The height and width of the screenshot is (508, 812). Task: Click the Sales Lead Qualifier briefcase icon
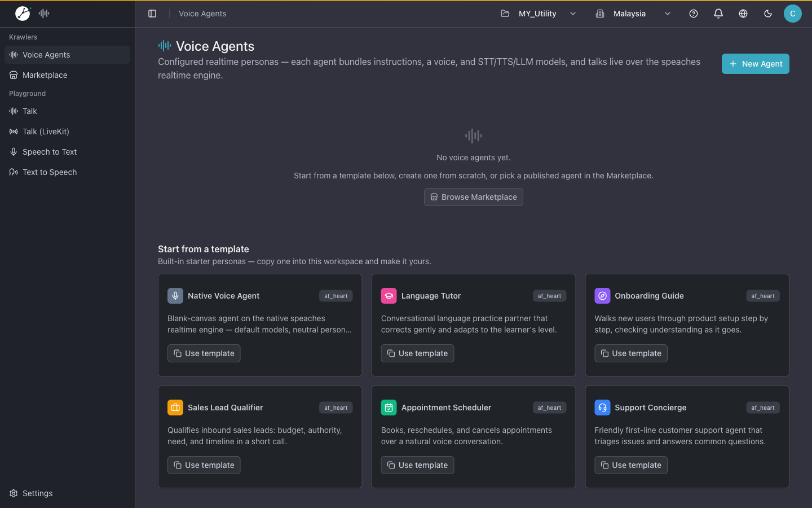click(175, 408)
